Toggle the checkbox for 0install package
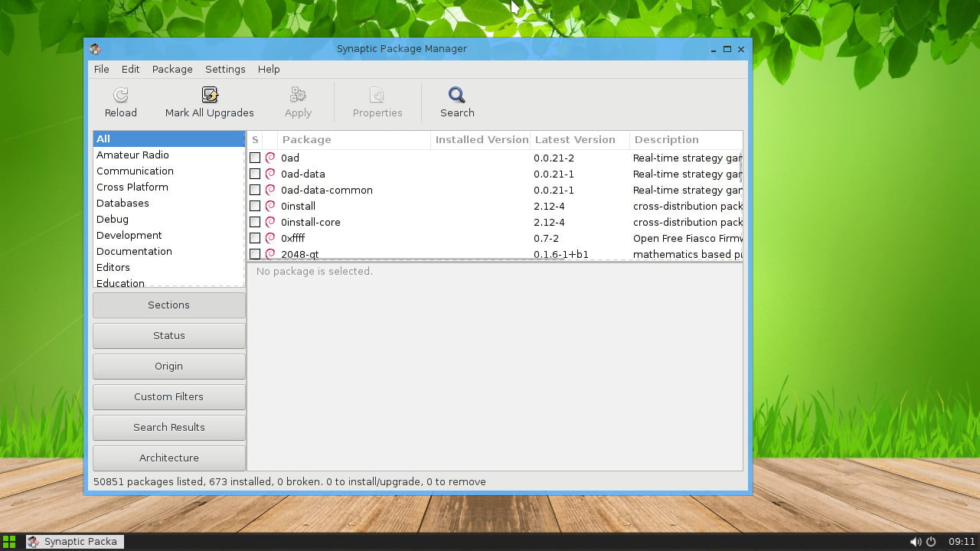The image size is (980, 551). [255, 206]
